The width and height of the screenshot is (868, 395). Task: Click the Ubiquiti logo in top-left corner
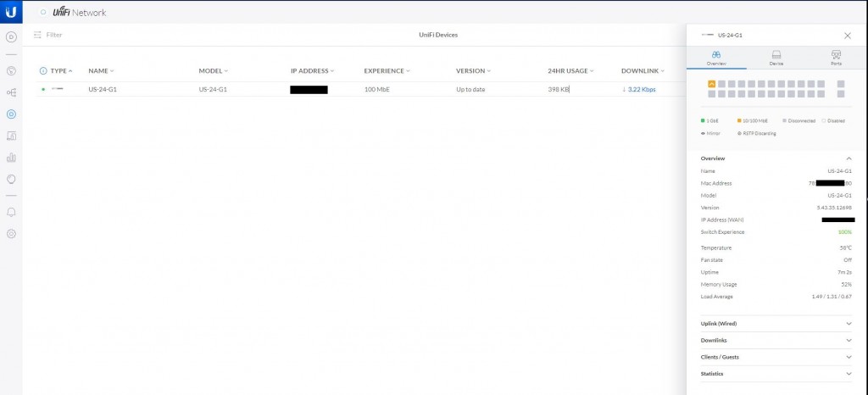(11, 12)
